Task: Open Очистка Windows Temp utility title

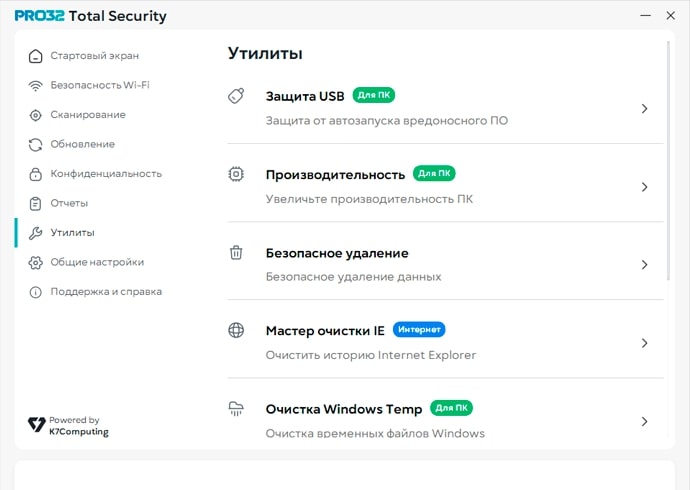Action: (x=344, y=409)
